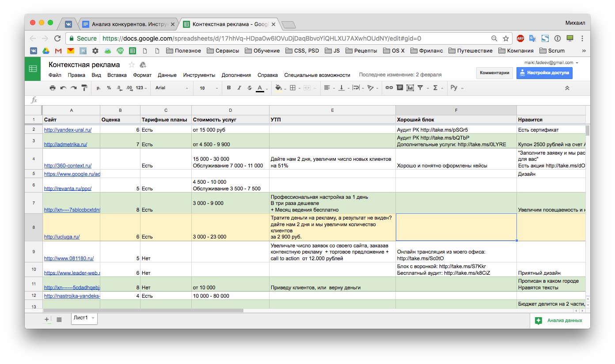This screenshot has height=364, width=615.
Task: View Последнее изменение: 2 февраля history
Action: pyautogui.click(x=400, y=75)
